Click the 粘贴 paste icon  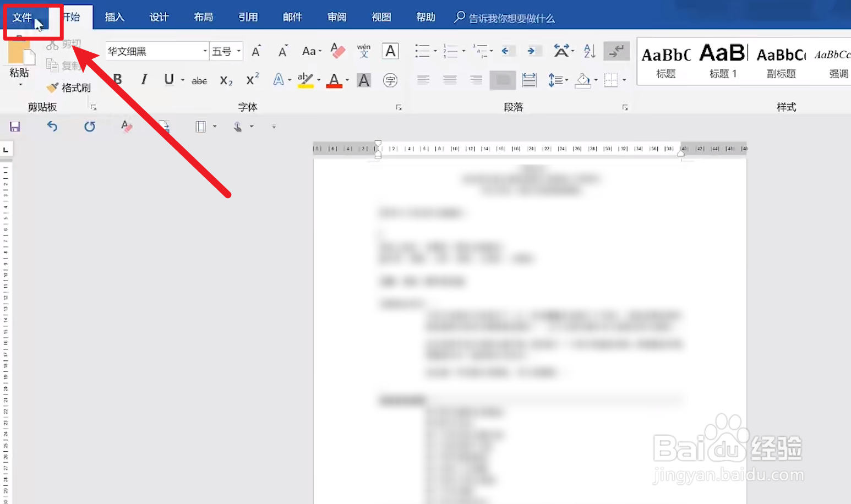coord(20,51)
